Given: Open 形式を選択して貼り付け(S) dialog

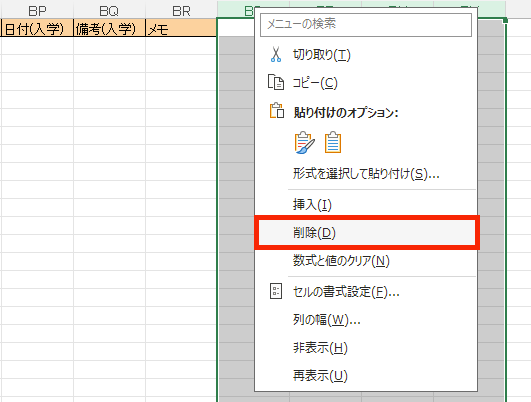Looking at the screenshot, I should click(x=366, y=174).
